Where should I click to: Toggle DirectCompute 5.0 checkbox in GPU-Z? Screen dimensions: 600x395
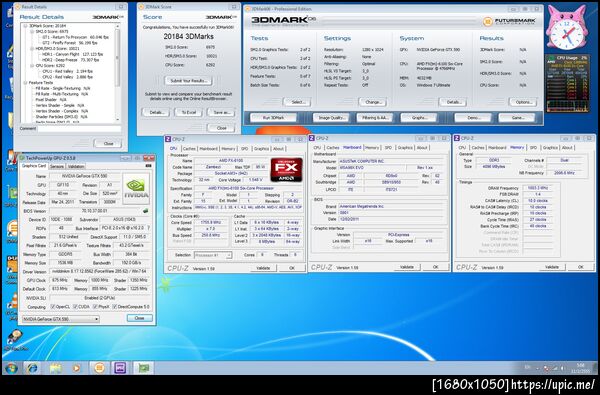(x=114, y=307)
